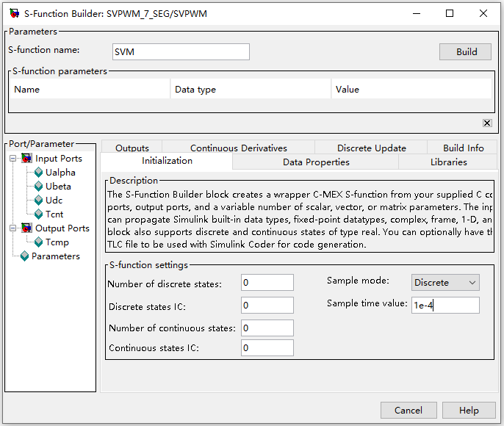This screenshot has width=504, height=426.
Task: Collapse the Output Ports tree node
Action: tap(12, 228)
